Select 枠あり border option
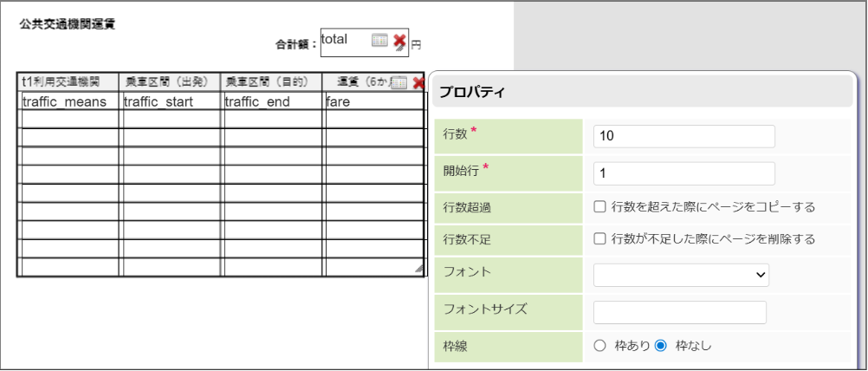868x371 pixels. point(599,346)
